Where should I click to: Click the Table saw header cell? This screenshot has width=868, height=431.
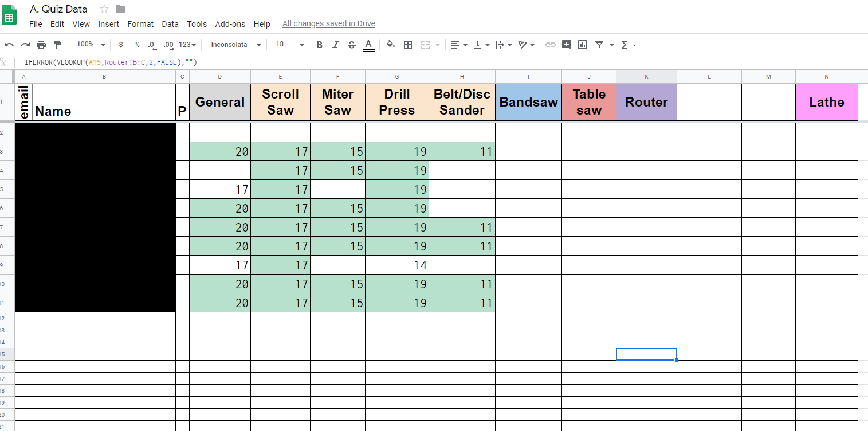click(589, 102)
